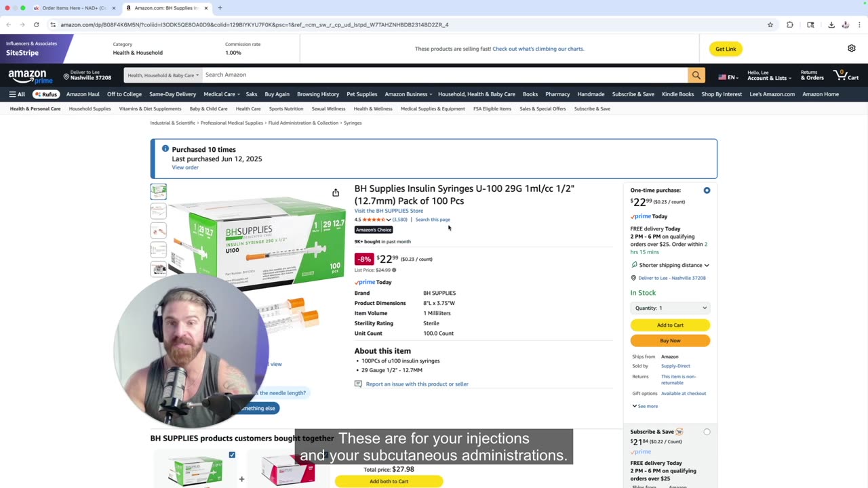The image size is (868, 488).
Task: Open Available at checkout gift options link
Action: point(684,393)
